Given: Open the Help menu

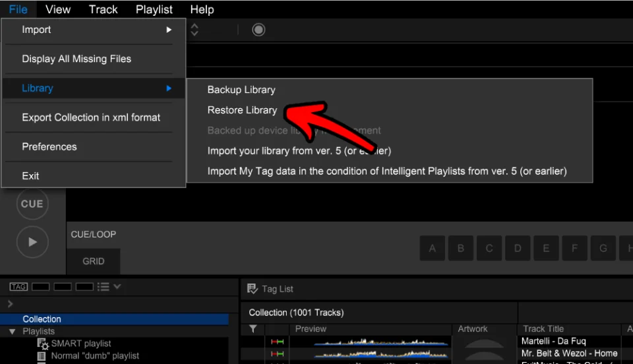Looking at the screenshot, I should (x=202, y=9).
